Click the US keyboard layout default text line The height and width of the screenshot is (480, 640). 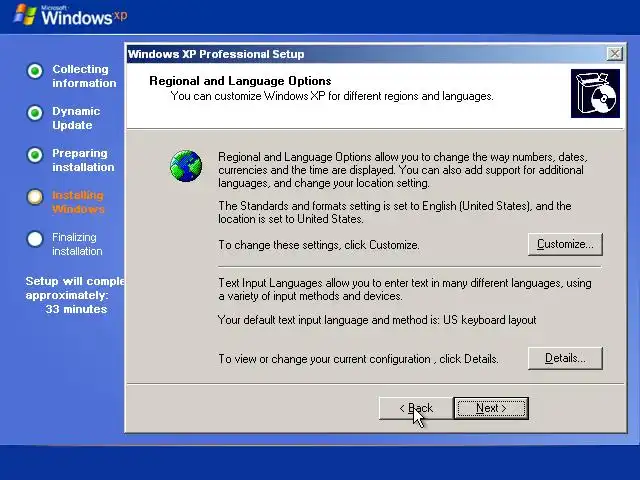377,320
